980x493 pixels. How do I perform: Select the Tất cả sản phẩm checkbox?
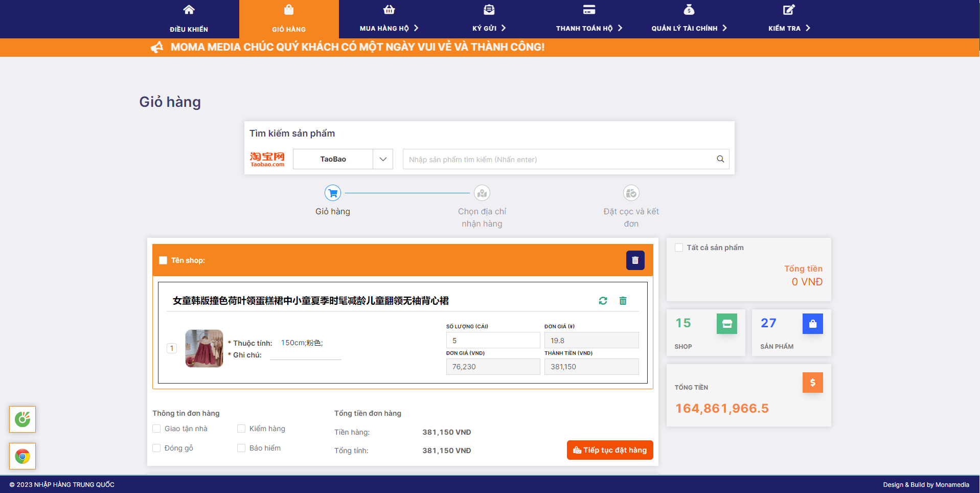pyautogui.click(x=679, y=248)
